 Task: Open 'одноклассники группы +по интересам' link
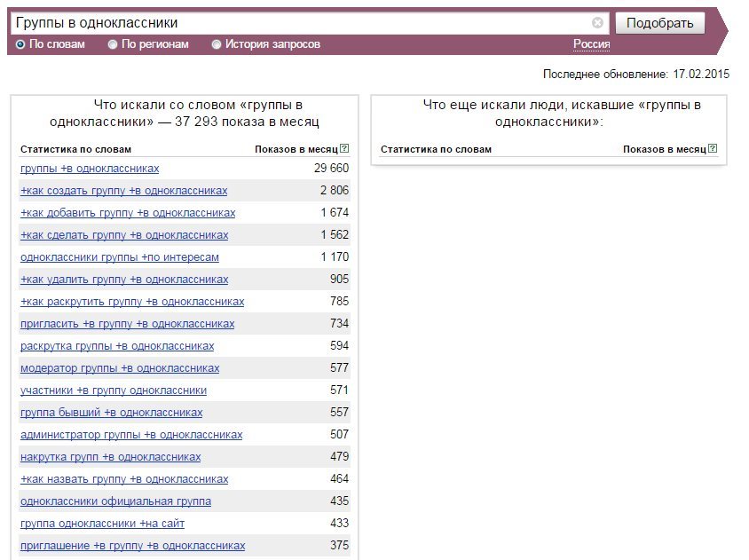[120, 257]
